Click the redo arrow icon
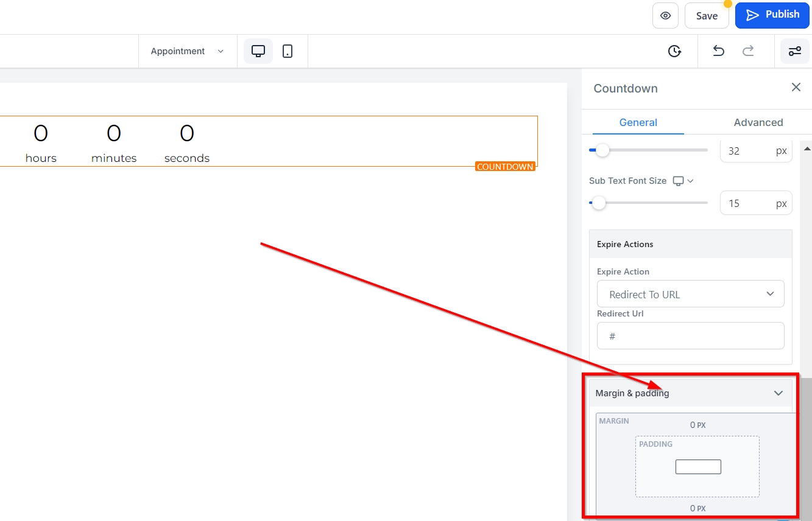 pyautogui.click(x=748, y=51)
